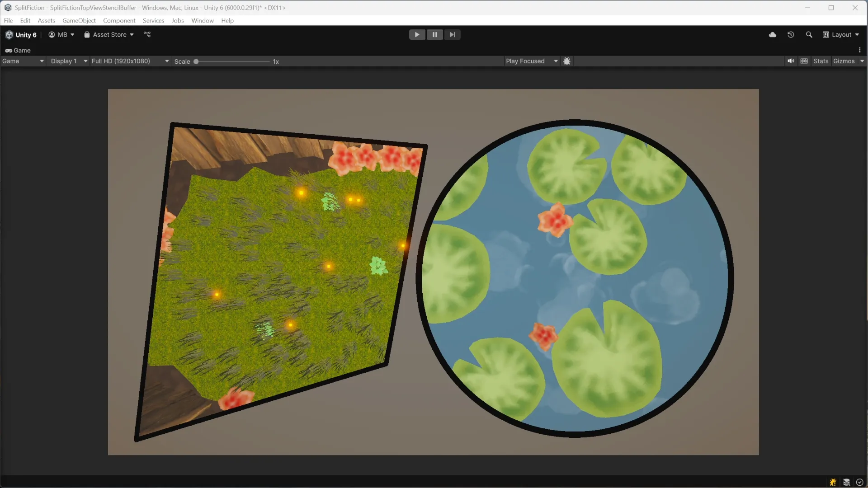Open the GameObject menu
This screenshot has height=488, width=868.
(x=79, y=20)
